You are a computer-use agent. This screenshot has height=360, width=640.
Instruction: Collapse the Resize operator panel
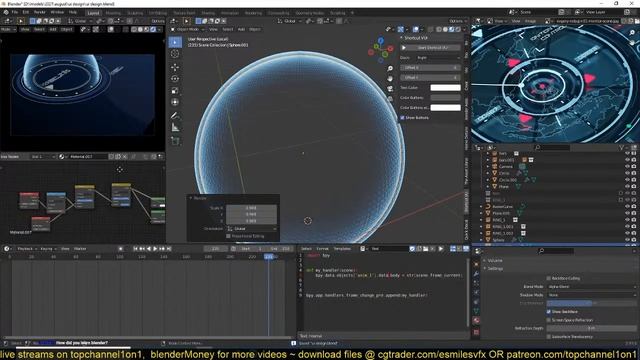tap(191, 198)
